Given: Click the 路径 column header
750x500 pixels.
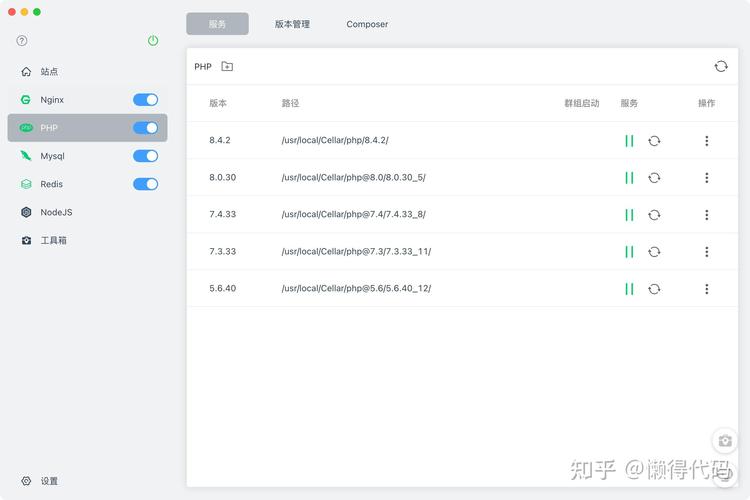Looking at the screenshot, I should 290,103.
